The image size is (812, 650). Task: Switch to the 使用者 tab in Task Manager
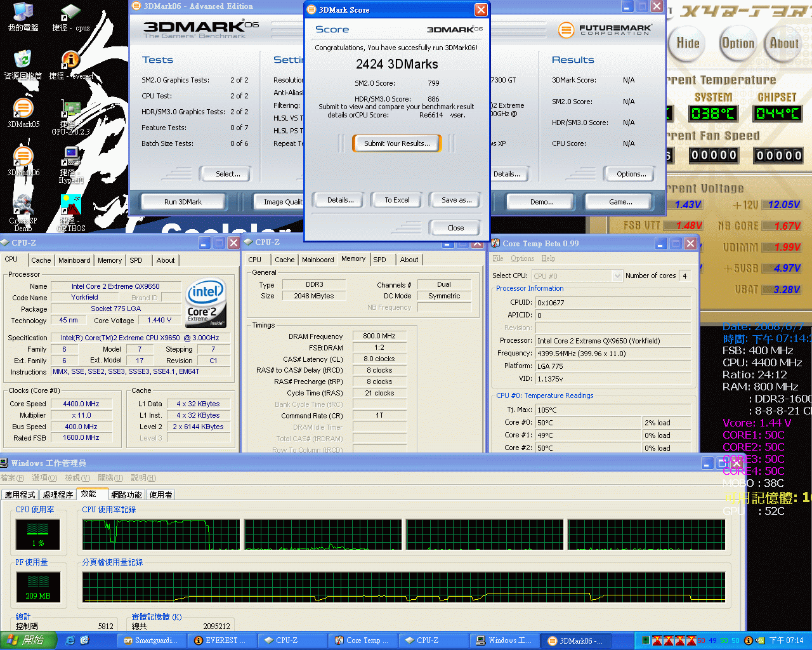point(161,494)
